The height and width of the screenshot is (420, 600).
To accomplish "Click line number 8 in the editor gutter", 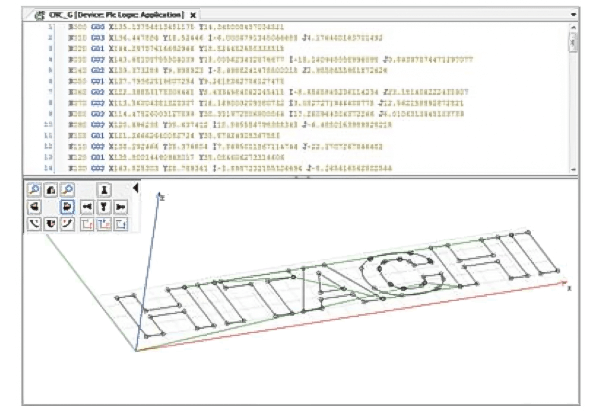I will click(51, 103).
